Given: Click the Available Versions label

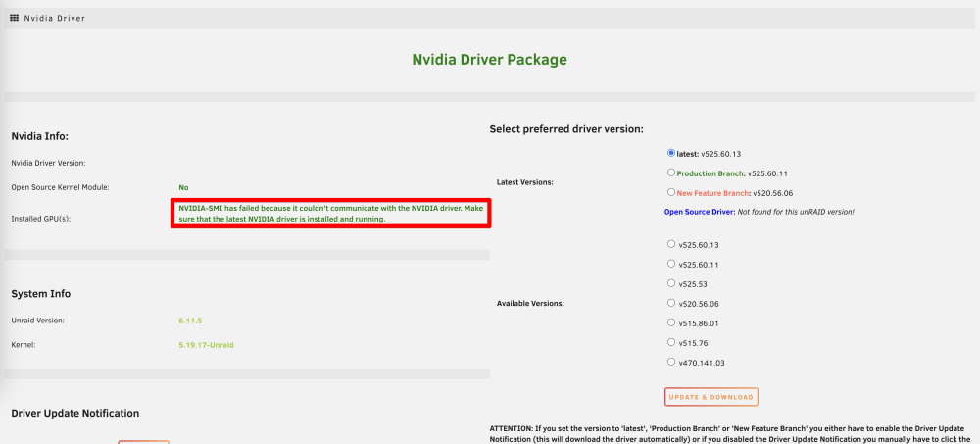Looking at the screenshot, I should [530, 303].
